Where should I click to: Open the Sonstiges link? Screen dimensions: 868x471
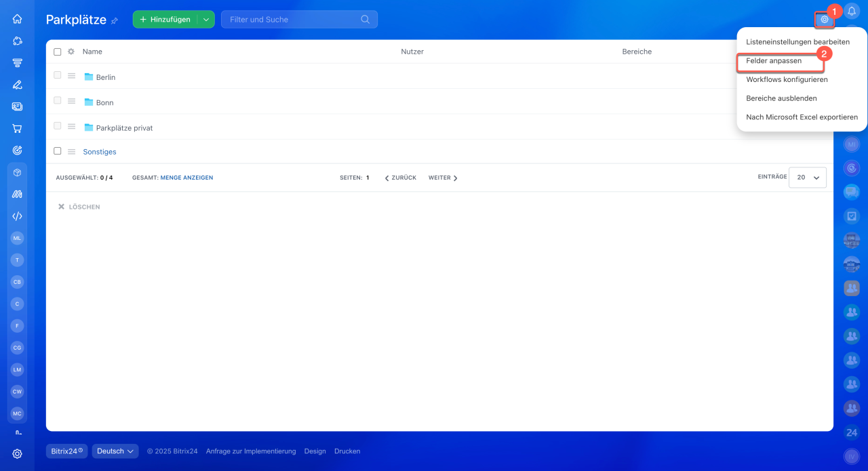coord(100,152)
